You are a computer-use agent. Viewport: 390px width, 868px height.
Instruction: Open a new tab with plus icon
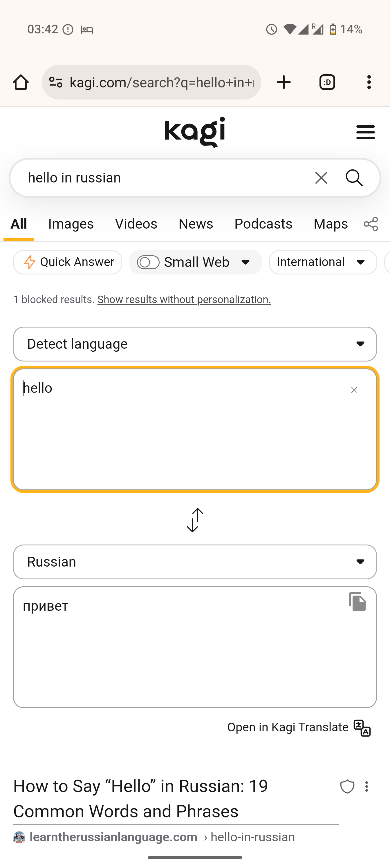284,82
